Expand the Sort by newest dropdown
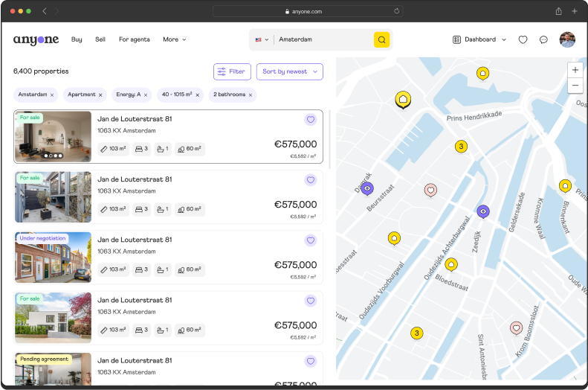 (x=290, y=71)
